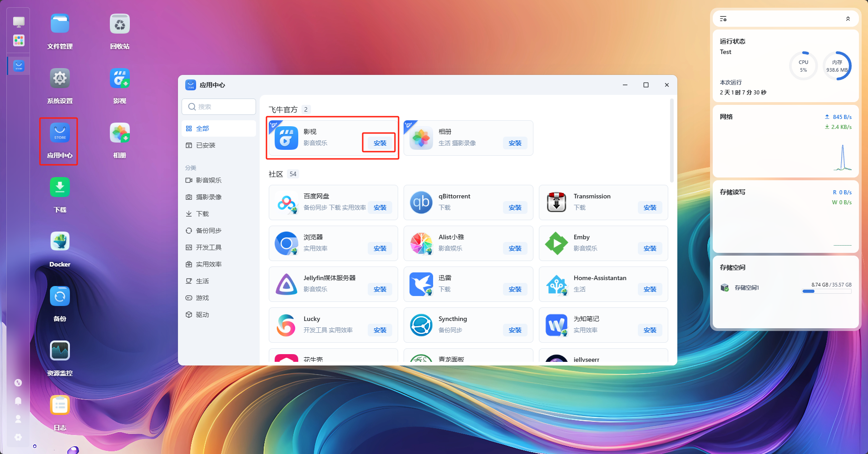Install 迅雷
This screenshot has height=454, width=868.
515,289
